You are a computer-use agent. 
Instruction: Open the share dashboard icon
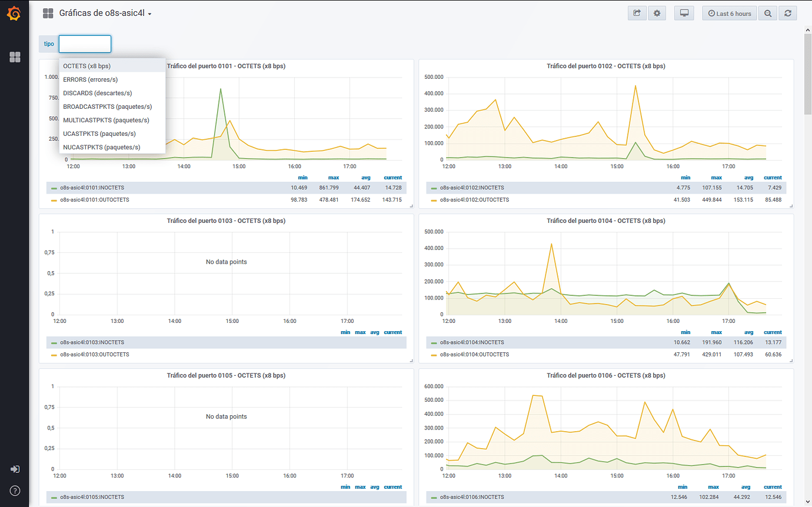tap(637, 13)
